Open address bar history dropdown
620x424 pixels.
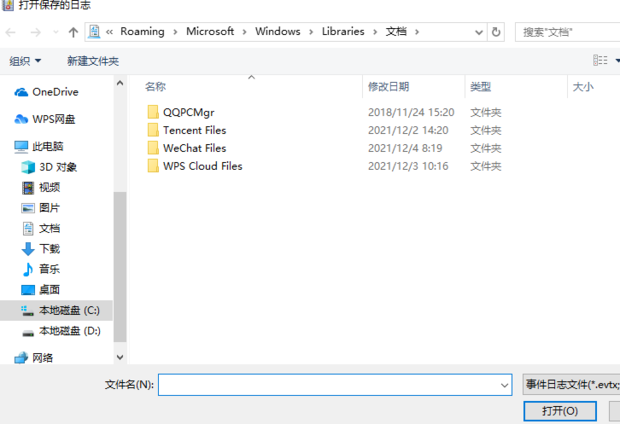click(x=479, y=32)
